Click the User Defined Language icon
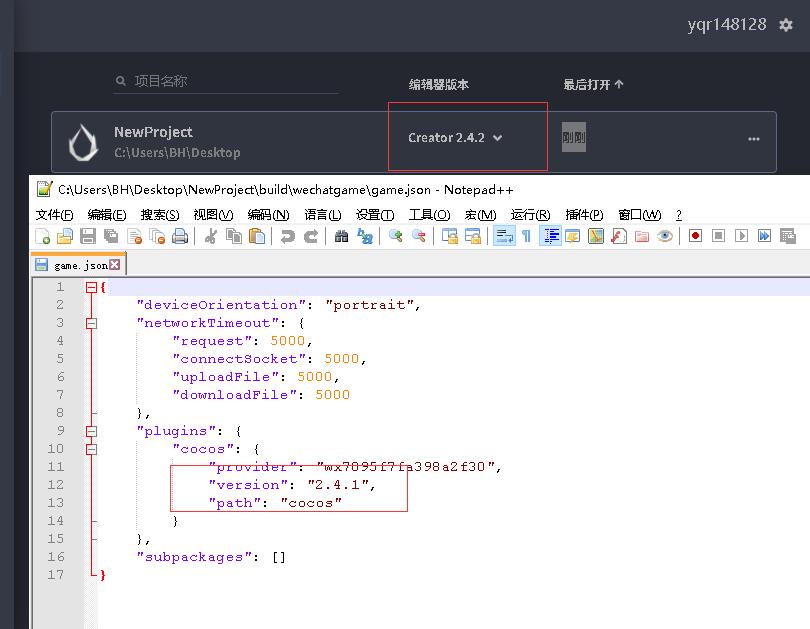 pos(573,236)
